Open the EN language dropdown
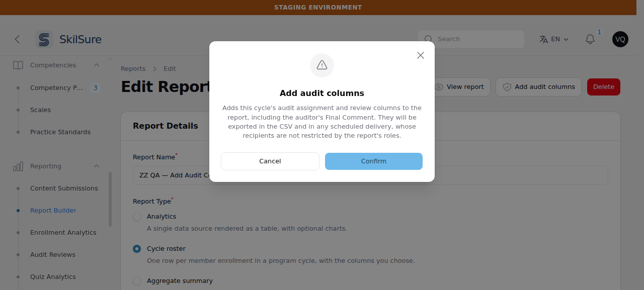Viewport: 644px width, 290px height. 554,39
